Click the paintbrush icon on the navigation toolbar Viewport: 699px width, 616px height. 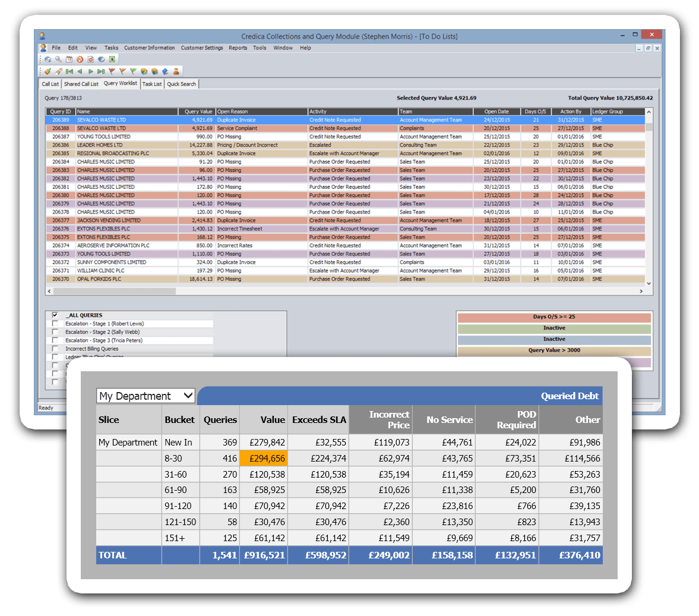click(48, 70)
